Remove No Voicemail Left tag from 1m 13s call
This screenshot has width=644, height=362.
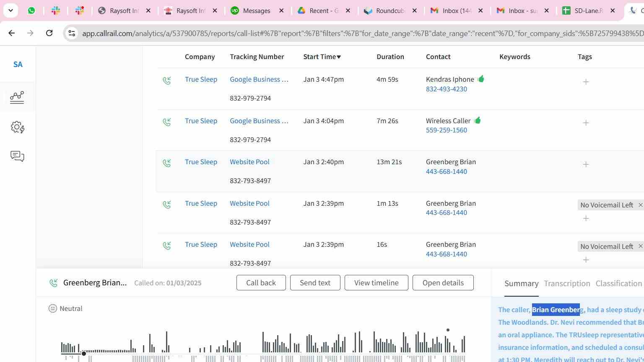click(640, 205)
